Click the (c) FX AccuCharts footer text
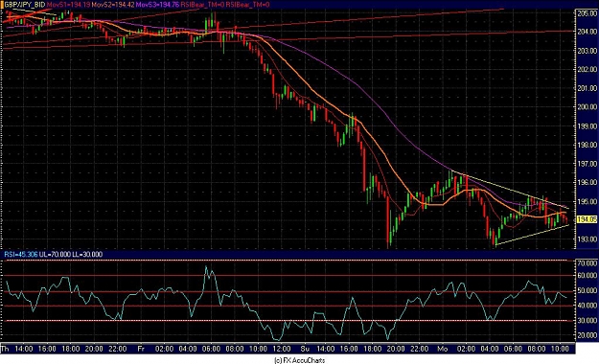Image resolution: width=599 pixels, height=364 pixels. point(300,360)
